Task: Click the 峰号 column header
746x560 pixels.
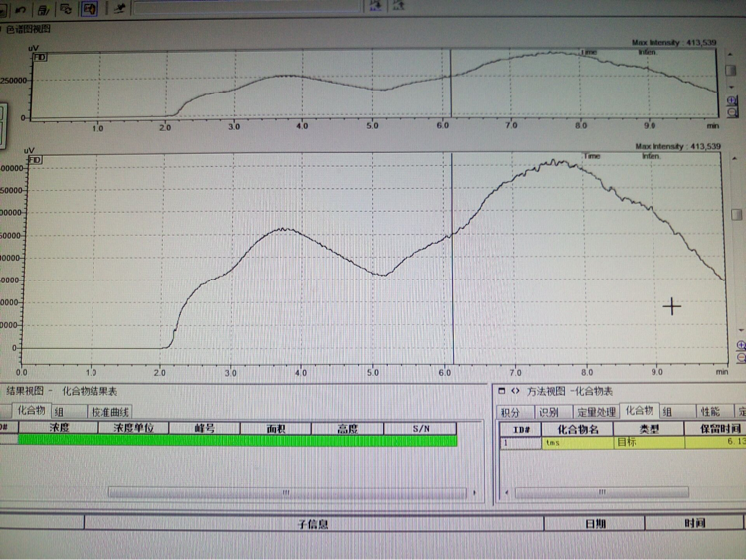Action: [x=205, y=428]
